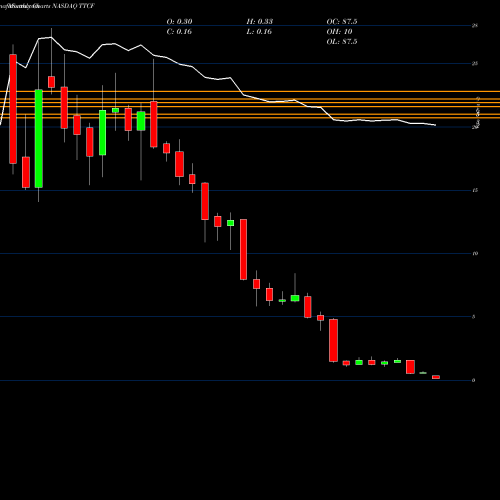Click the '15' price axis label
The height and width of the screenshot is (500, 500).
tap(475, 190)
